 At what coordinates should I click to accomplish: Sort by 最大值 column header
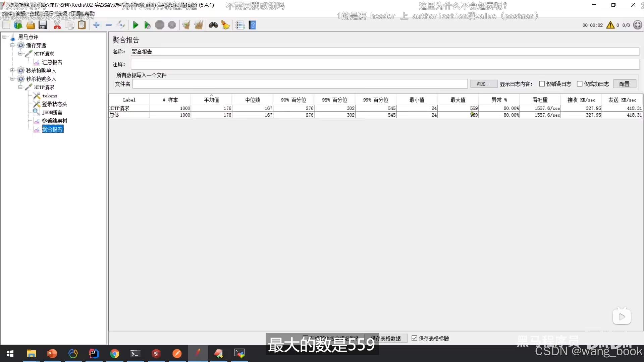tap(458, 100)
